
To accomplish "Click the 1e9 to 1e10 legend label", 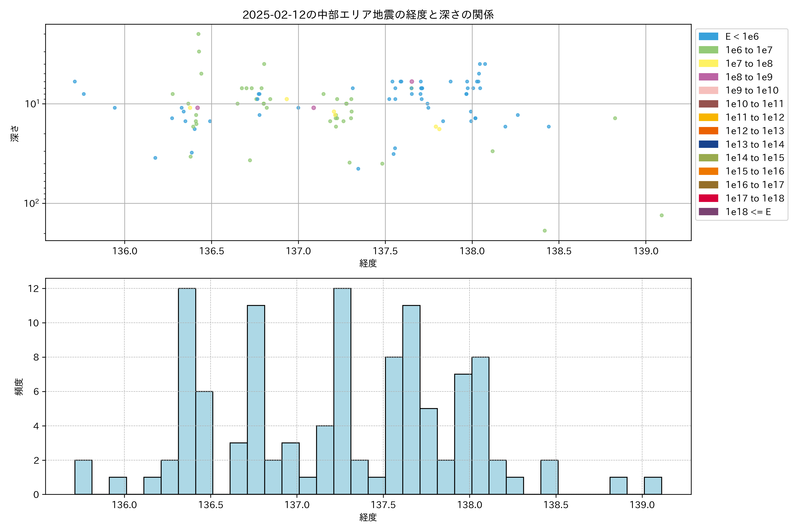I will 752,91.
